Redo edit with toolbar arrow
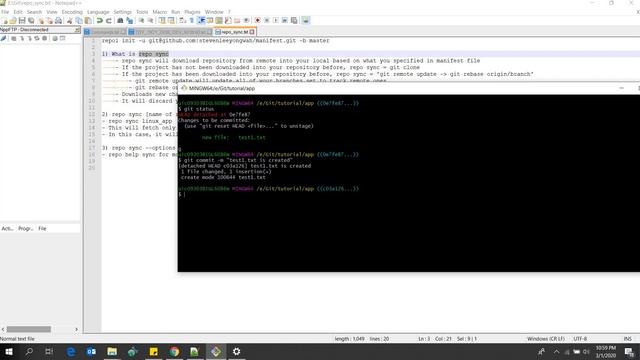Viewport: 640px width, 360px height. [x=109, y=20]
